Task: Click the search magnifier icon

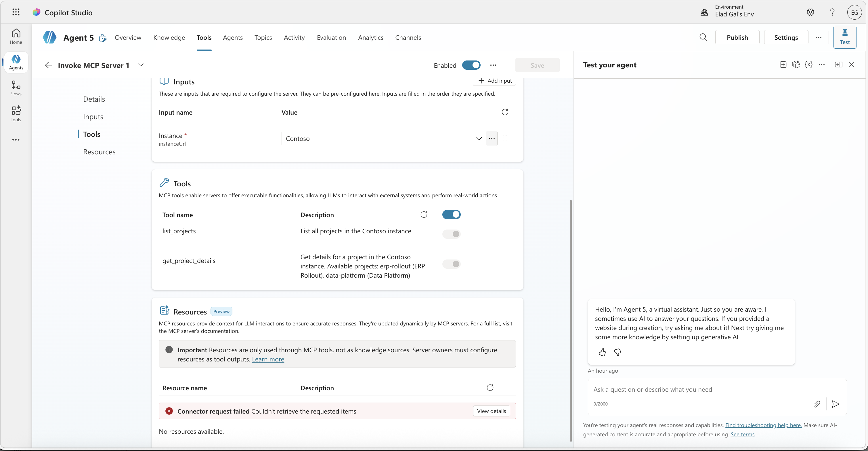Action: (x=703, y=37)
